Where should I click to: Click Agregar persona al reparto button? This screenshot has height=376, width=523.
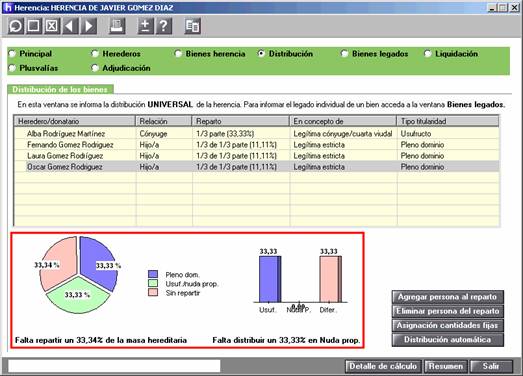point(447,297)
